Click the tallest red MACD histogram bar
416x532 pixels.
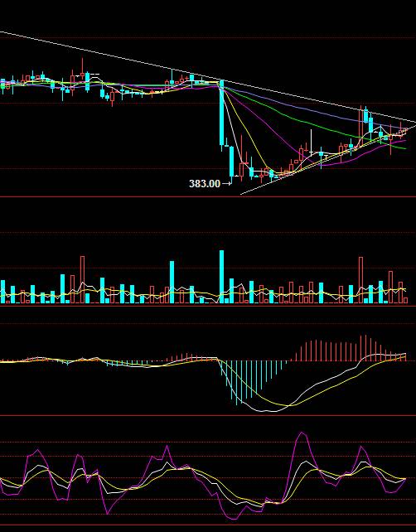(365, 348)
